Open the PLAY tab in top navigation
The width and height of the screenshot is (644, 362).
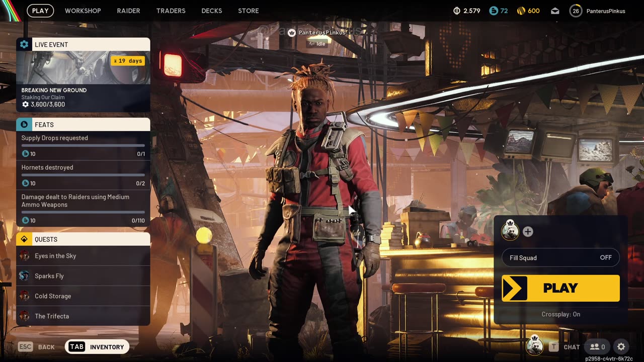pos(40,11)
